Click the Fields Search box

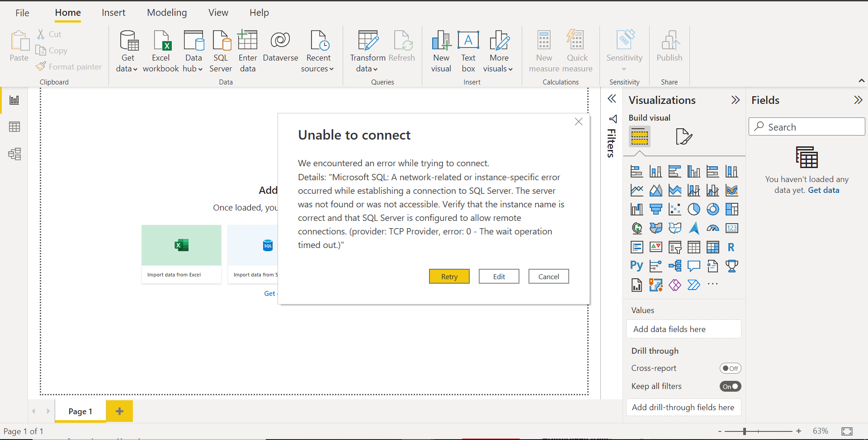tap(807, 127)
